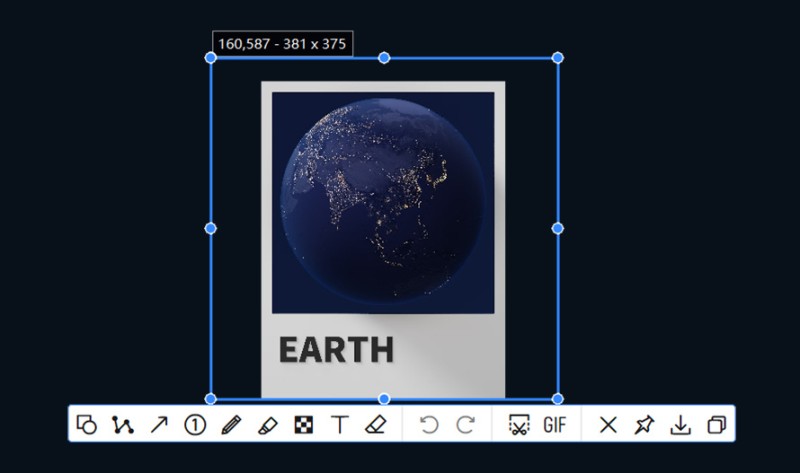Viewport: 800px width, 473px height.
Task: Copy the screenshot to the clipboard
Action: tap(716, 424)
